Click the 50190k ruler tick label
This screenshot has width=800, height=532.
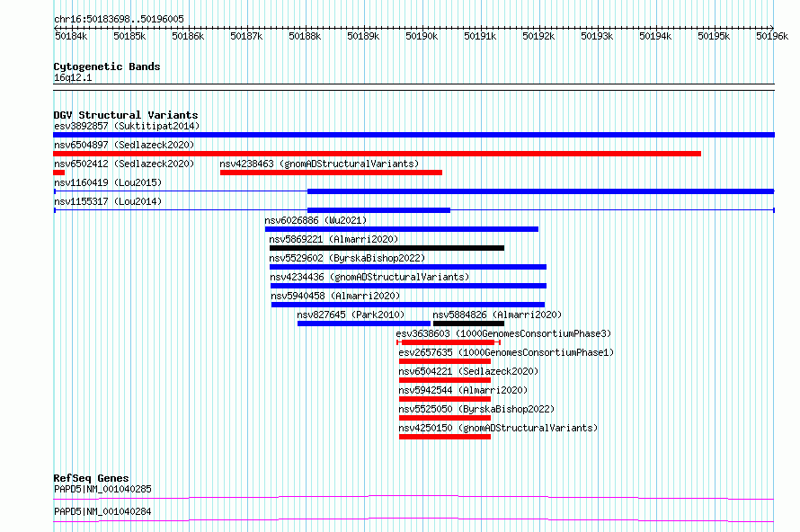tap(422, 36)
